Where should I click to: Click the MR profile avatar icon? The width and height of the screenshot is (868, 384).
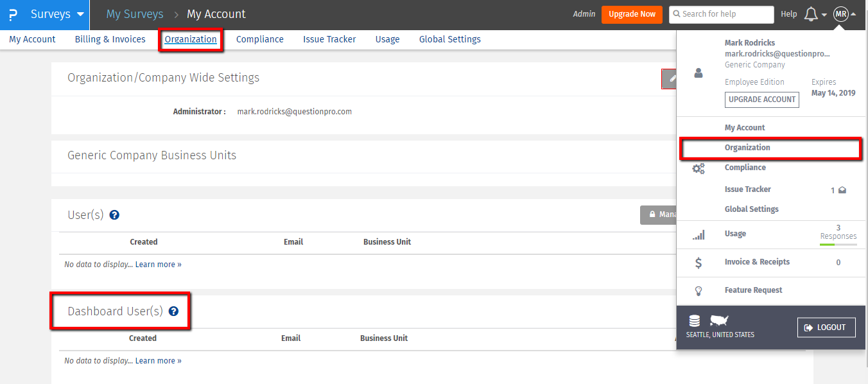pyautogui.click(x=840, y=14)
